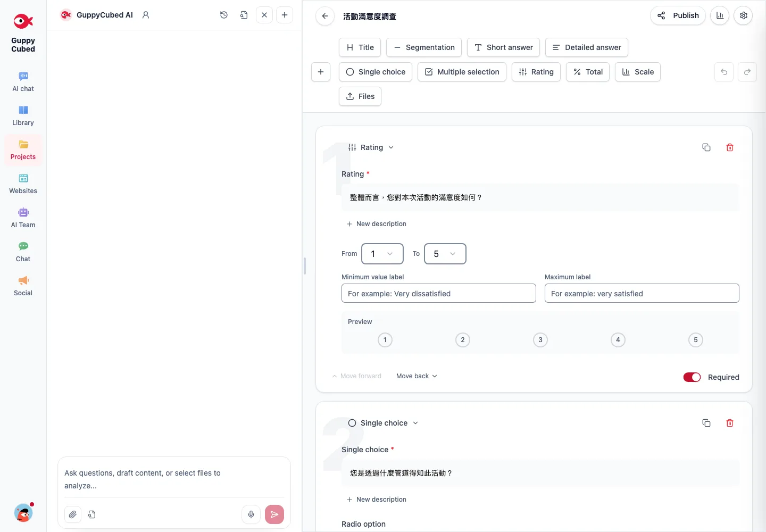Redo the last edit
The image size is (766, 532).
(x=747, y=72)
